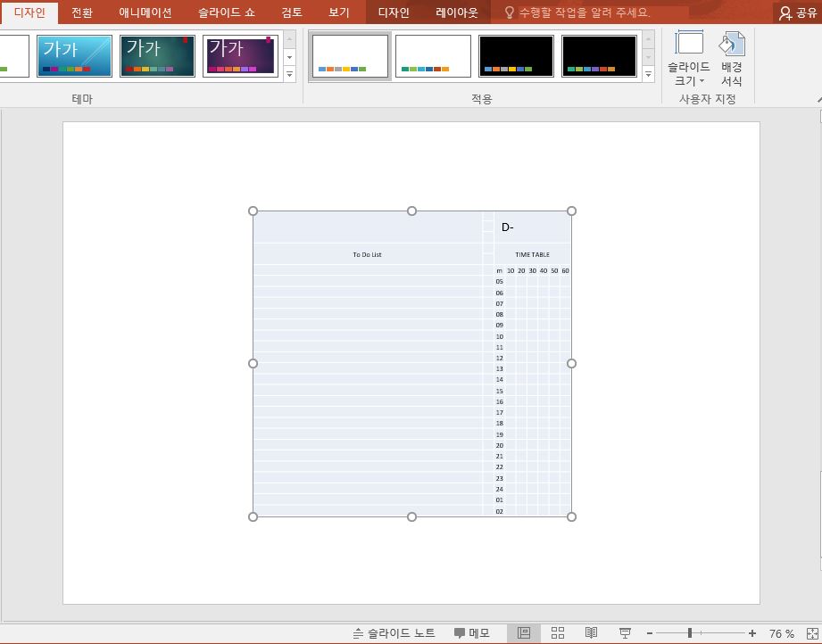Select the first white variant thumbnail

click(x=350, y=56)
